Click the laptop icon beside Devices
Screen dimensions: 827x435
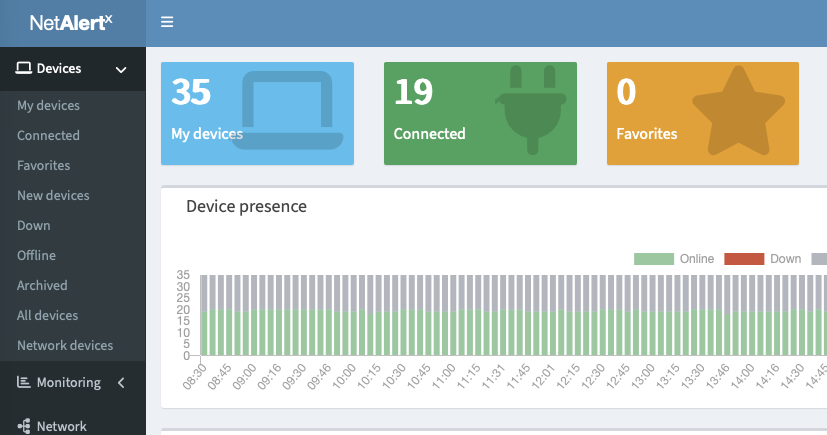tap(24, 69)
